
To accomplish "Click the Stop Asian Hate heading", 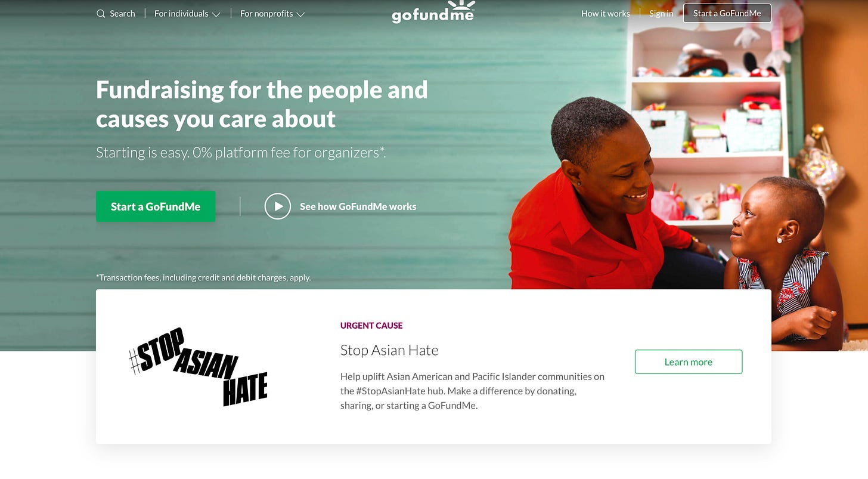I will [389, 350].
